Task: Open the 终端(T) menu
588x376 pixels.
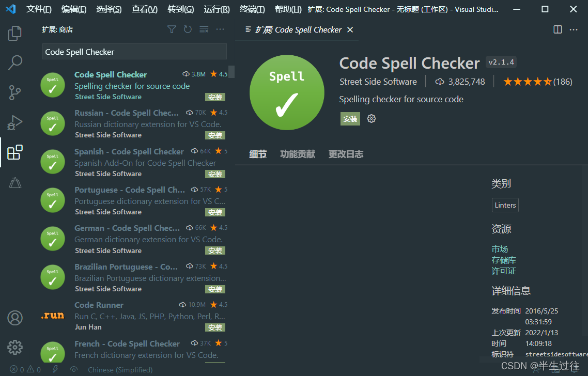Action: click(x=252, y=9)
